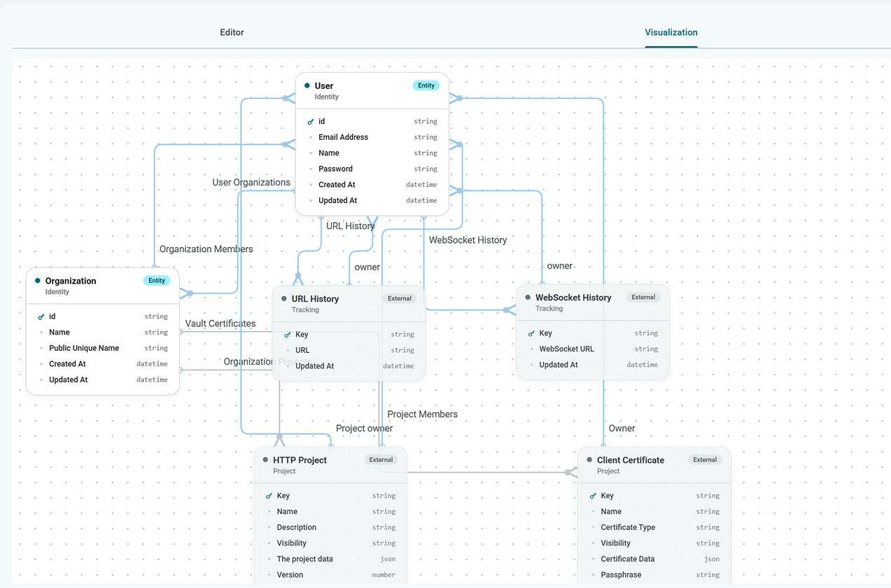891x588 pixels.
Task: Click the Organization Members relationship label
Action: coord(206,248)
